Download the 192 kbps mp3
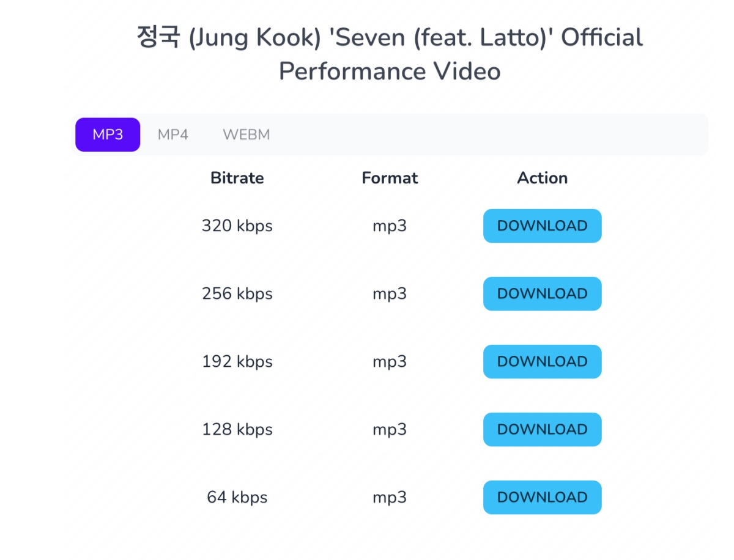The height and width of the screenshot is (560, 734). (x=542, y=362)
